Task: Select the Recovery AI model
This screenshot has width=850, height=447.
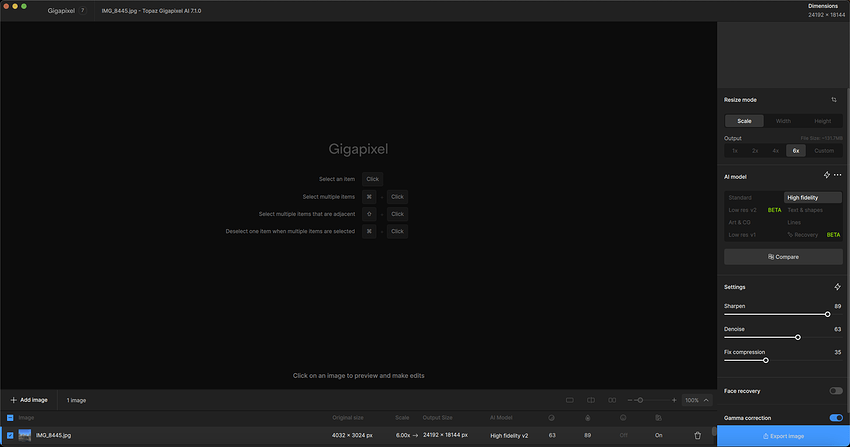Action: [813, 235]
